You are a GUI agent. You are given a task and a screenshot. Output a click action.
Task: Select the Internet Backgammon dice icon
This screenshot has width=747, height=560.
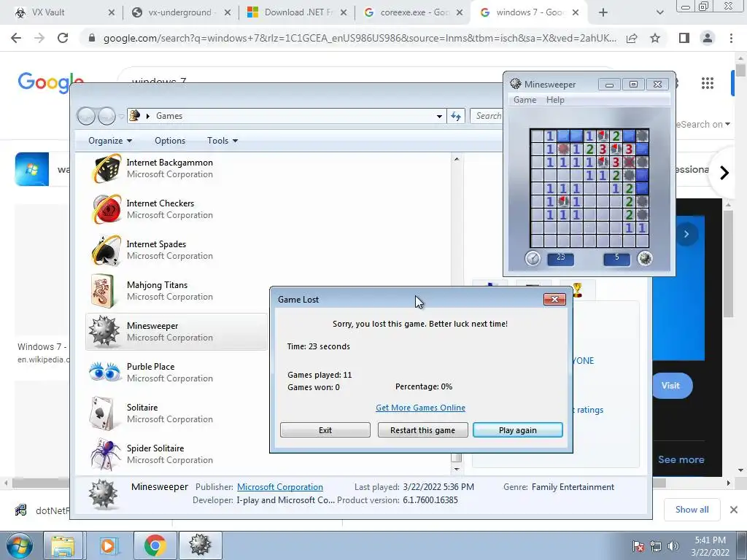coord(106,168)
